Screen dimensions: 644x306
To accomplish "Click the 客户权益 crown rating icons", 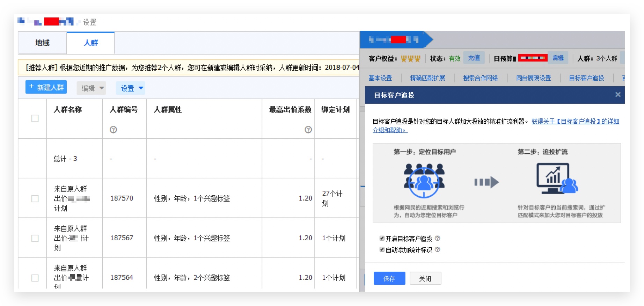I will tap(410, 59).
